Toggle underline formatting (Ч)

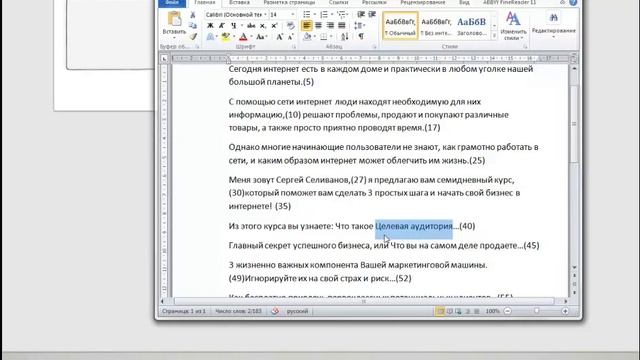[x=233, y=26]
